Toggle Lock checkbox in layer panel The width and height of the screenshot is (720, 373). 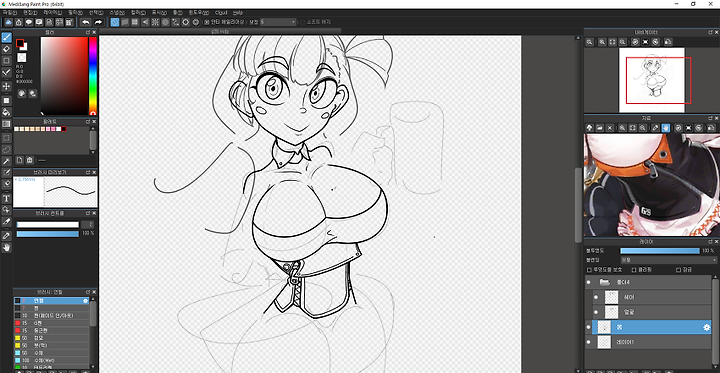click(678, 270)
